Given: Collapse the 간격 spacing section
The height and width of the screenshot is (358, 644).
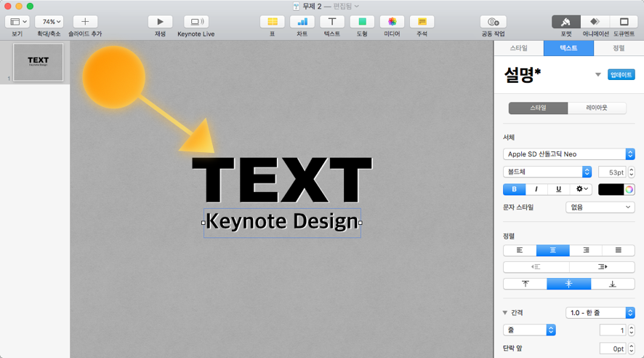Looking at the screenshot, I should pos(504,313).
